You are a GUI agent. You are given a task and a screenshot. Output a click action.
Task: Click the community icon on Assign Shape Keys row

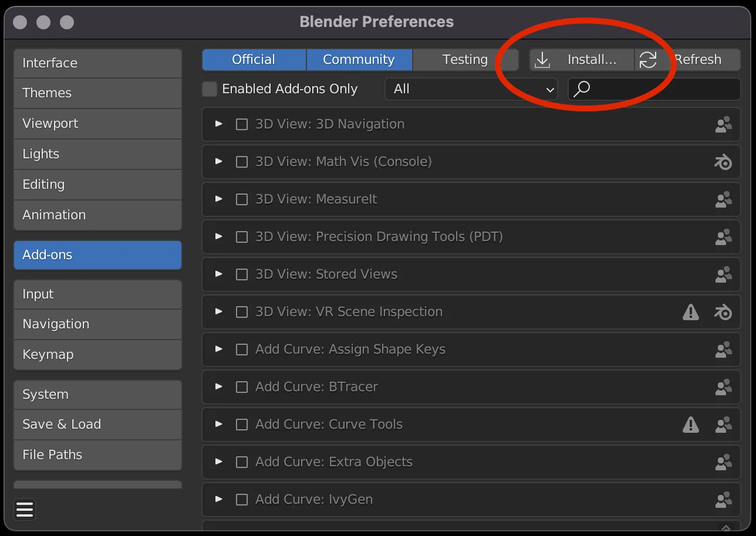click(x=723, y=350)
